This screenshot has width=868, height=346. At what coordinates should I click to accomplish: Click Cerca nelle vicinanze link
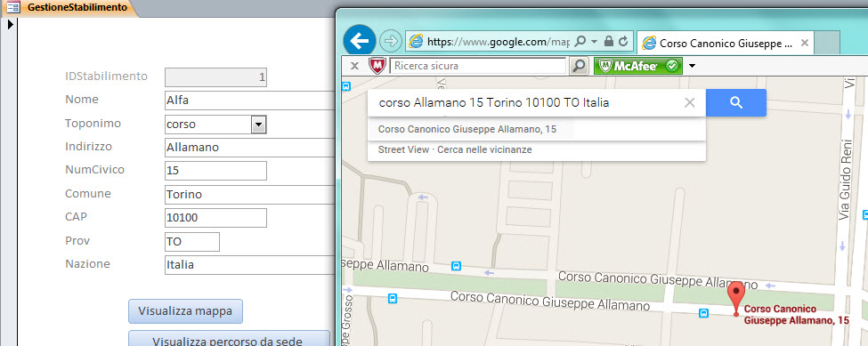[484, 149]
